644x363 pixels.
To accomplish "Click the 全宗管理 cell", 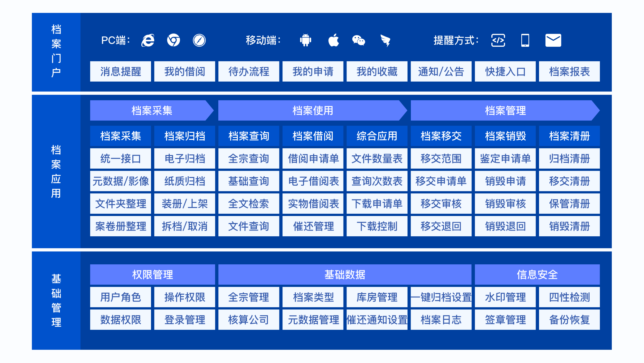I will (249, 297).
